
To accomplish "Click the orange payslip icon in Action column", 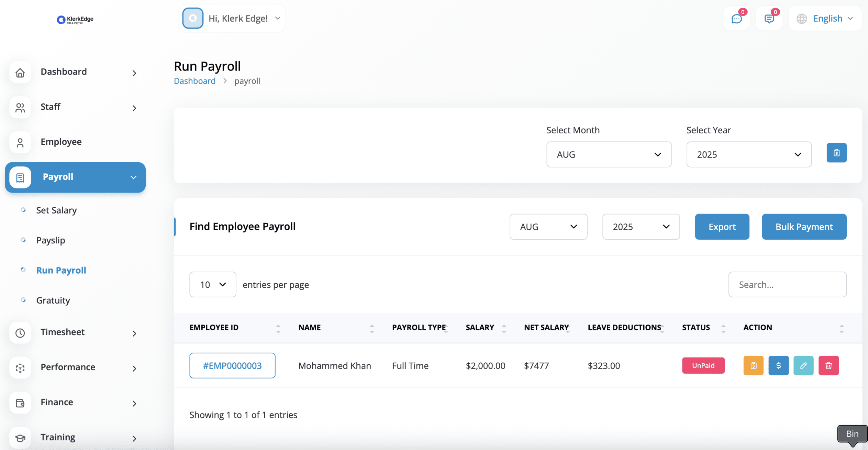I will click(x=753, y=365).
